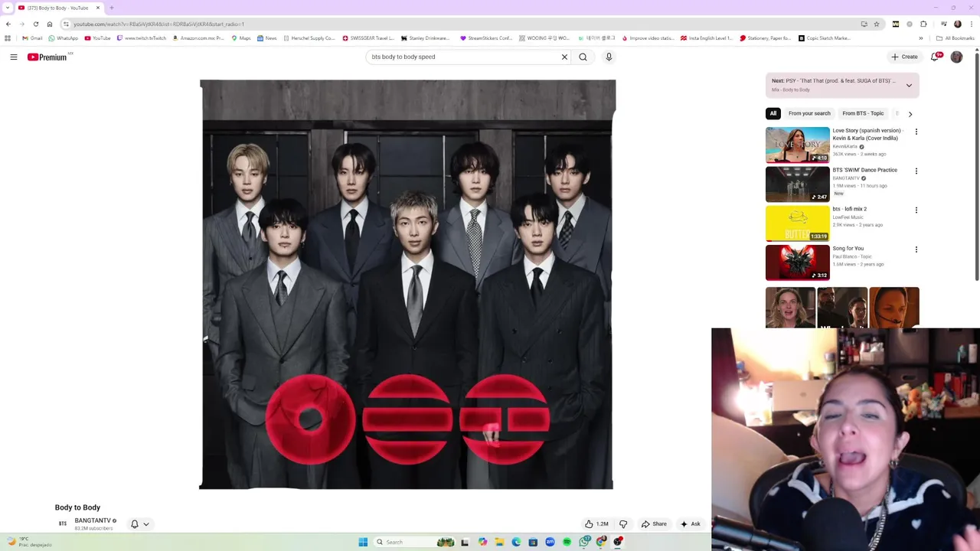Open WhatsApp from the taskbar
This screenshot has height=551, width=980.
[584, 542]
